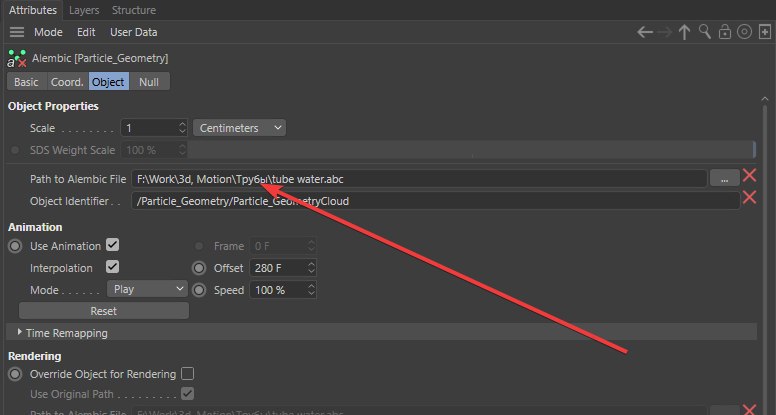Toggle the Speed keyframe circle

(199, 290)
